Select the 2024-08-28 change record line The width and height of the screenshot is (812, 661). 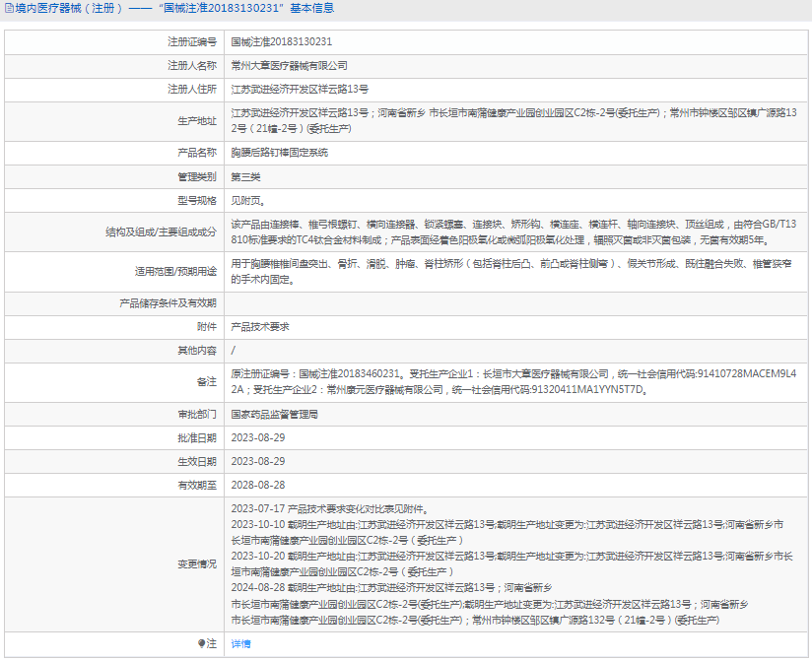pyautogui.click(x=490, y=604)
